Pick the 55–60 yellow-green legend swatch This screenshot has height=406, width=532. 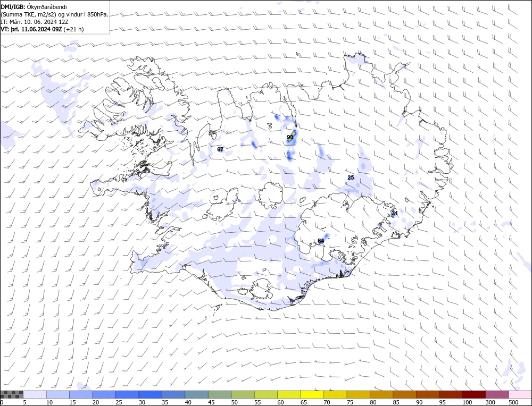point(265,394)
